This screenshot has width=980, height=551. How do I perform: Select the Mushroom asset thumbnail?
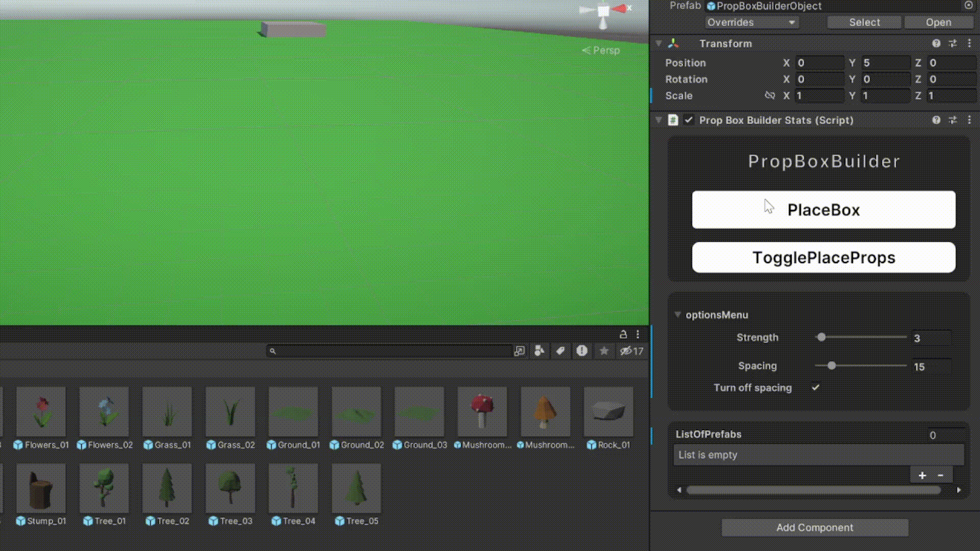pos(482,411)
